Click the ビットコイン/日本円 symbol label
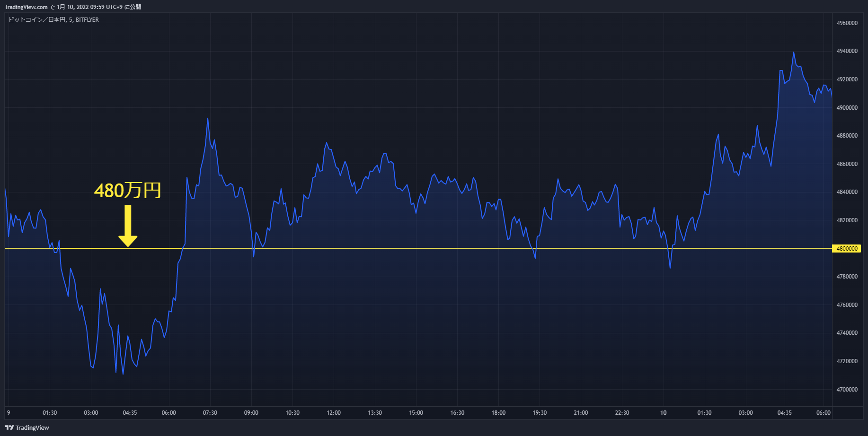868x436 pixels. tap(53, 20)
